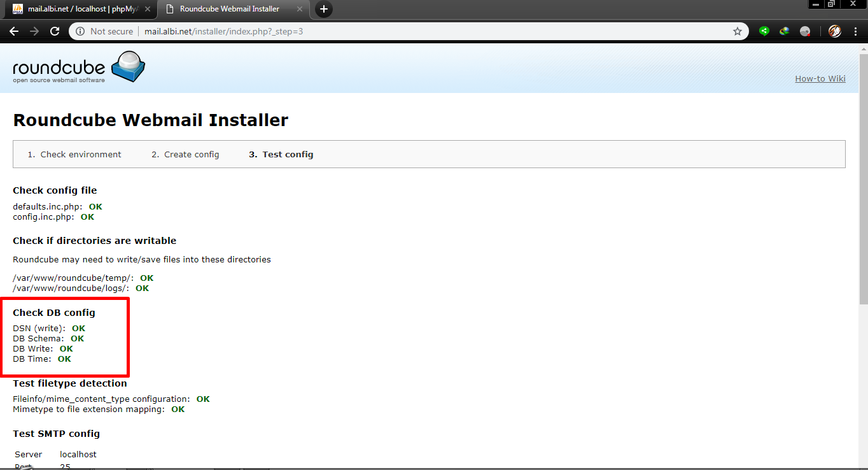Close the phpMyAdmin tab
This screenshot has width=868, height=470.
pos(146,9)
